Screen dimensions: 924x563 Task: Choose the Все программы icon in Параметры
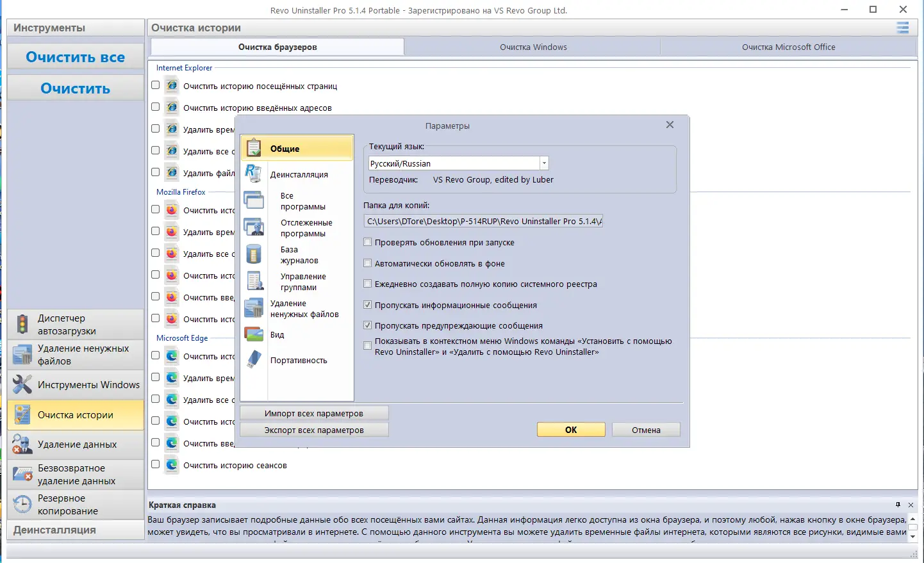[254, 200]
